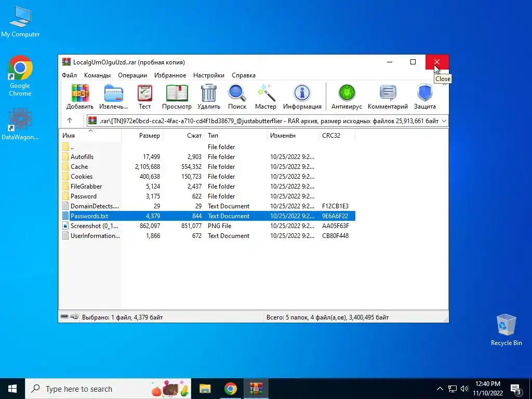Select the Passwords.txt file name
The width and height of the screenshot is (532, 399).
coord(89,216)
